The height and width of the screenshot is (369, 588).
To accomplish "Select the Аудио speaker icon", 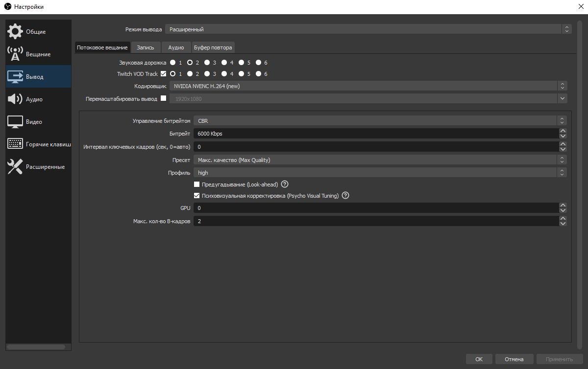I will click(x=15, y=99).
